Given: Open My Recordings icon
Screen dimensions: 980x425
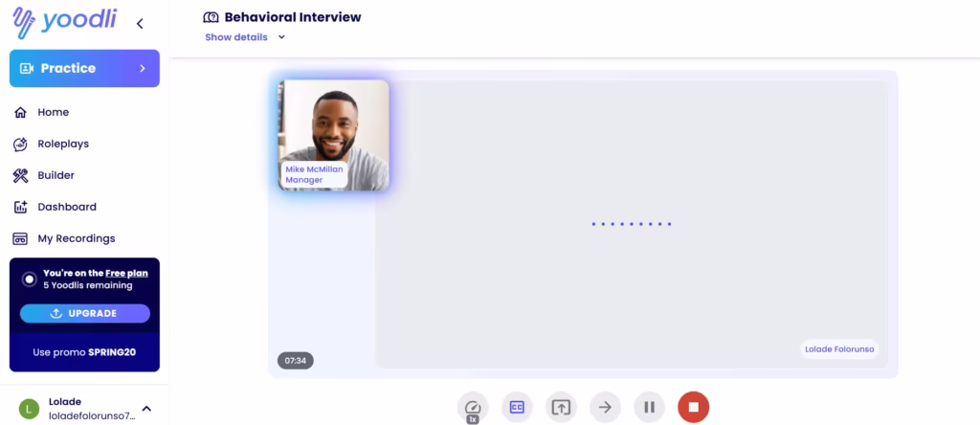Looking at the screenshot, I should (21, 238).
